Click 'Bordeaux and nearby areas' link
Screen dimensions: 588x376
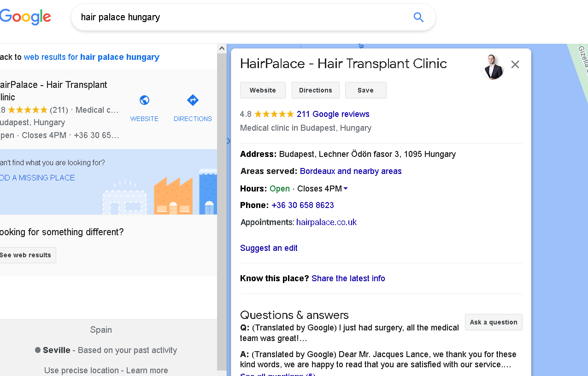click(x=351, y=171)
